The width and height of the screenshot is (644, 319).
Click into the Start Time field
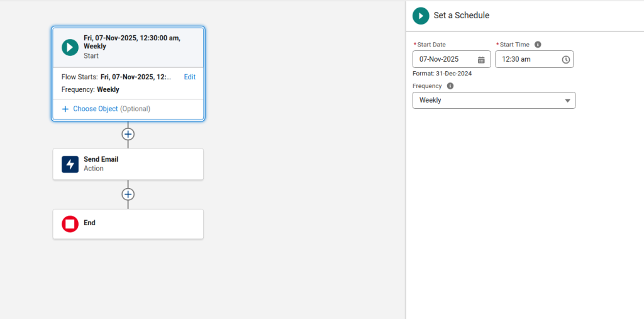534,59
